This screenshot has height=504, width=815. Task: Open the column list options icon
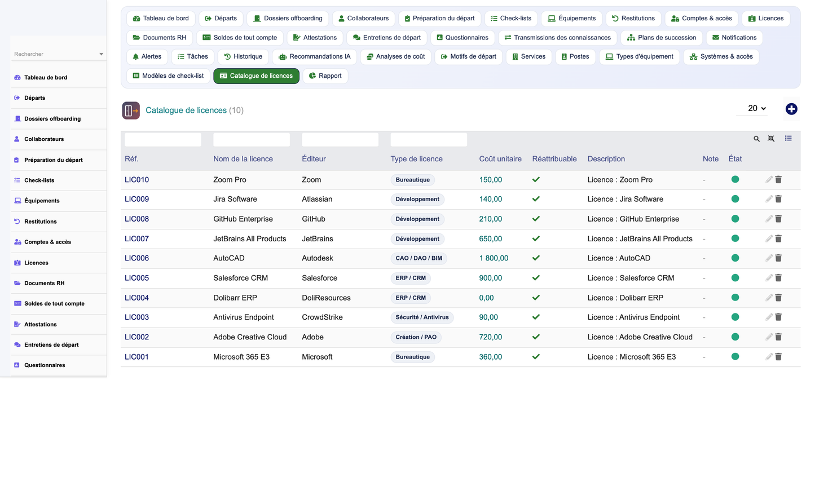pyautogui.click(x=788, y=138)
